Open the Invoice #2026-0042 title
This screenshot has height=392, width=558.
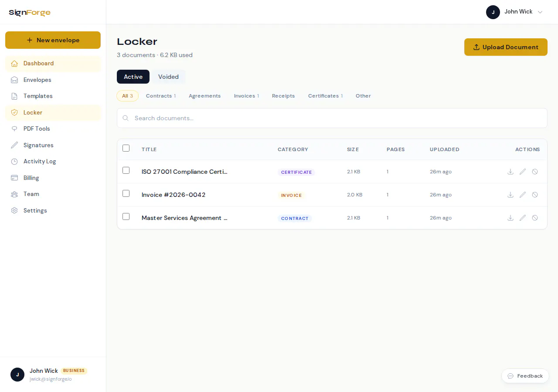174,195
